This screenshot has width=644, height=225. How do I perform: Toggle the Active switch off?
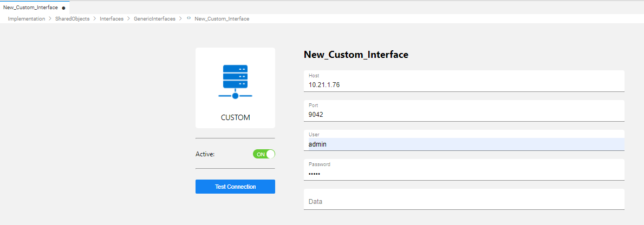[x=264, y=154]
